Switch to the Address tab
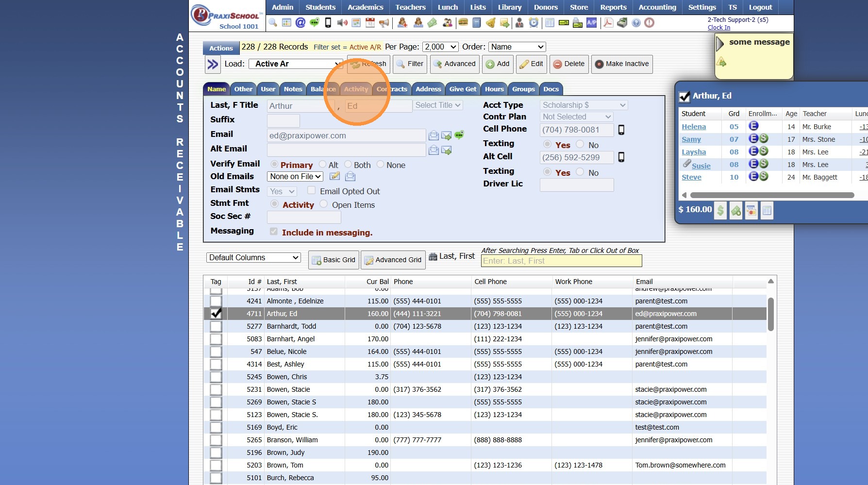Viewport: 868px width, 485px height. (x=428, y=89)
